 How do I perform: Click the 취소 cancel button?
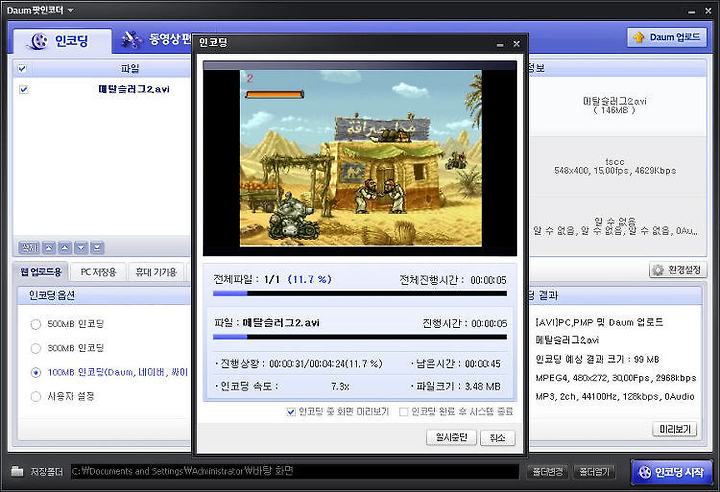click(497, 437)
